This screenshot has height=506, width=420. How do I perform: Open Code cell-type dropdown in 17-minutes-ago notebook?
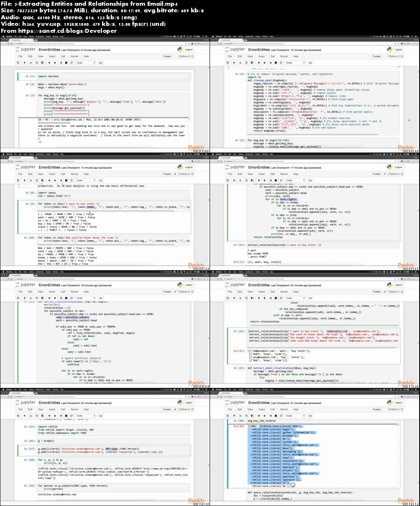pyautogui.click(x=295, y=180)
